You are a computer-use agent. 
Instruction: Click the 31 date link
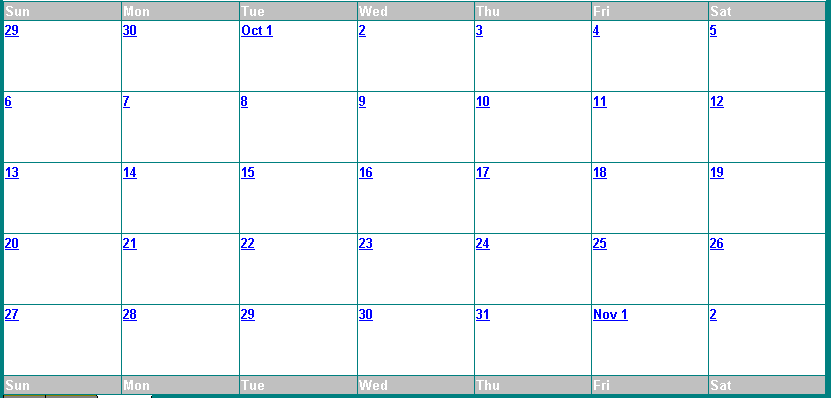(482, 315)
